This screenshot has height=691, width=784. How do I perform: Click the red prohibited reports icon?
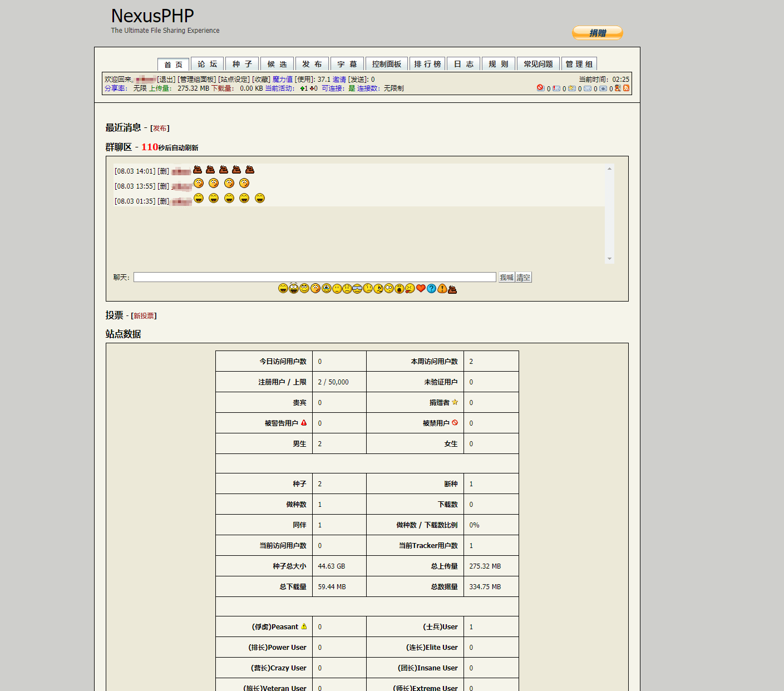(541, 88)
